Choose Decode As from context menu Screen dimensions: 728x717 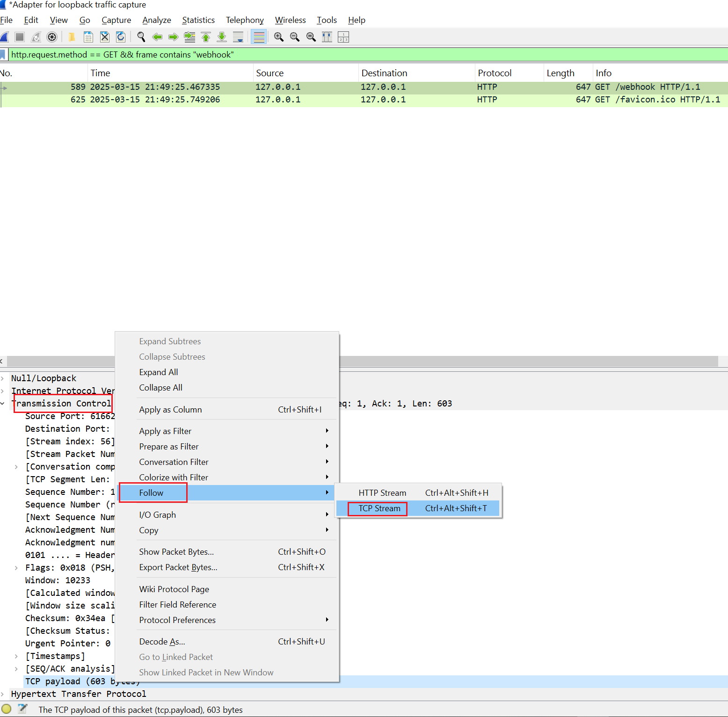coord(162,642)
